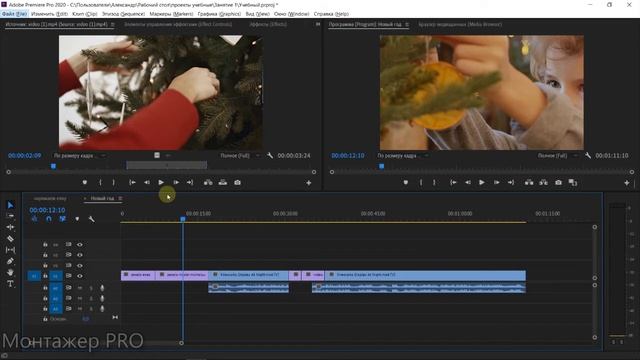Go to In point in Source monitor
This screenshot has height=360, width=640.
[132, 182]
